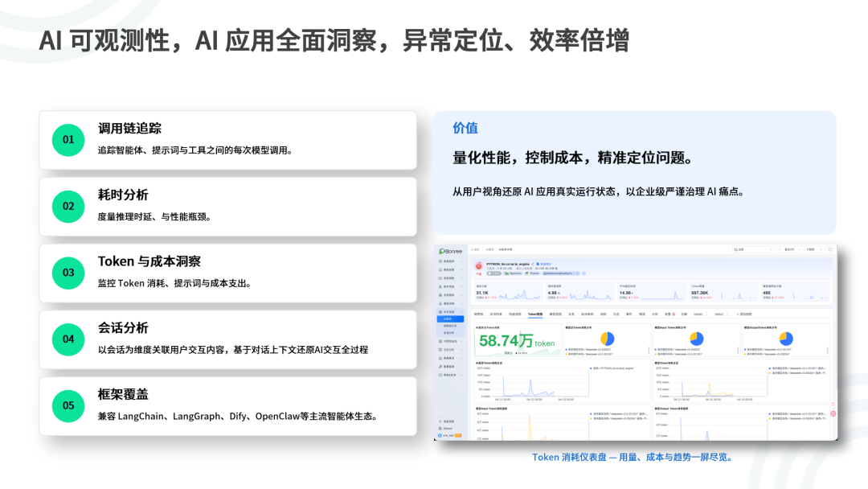Screen dimensions: 868x489
Task: Open the testa1 view tab
Action: (x=719, y=314)
